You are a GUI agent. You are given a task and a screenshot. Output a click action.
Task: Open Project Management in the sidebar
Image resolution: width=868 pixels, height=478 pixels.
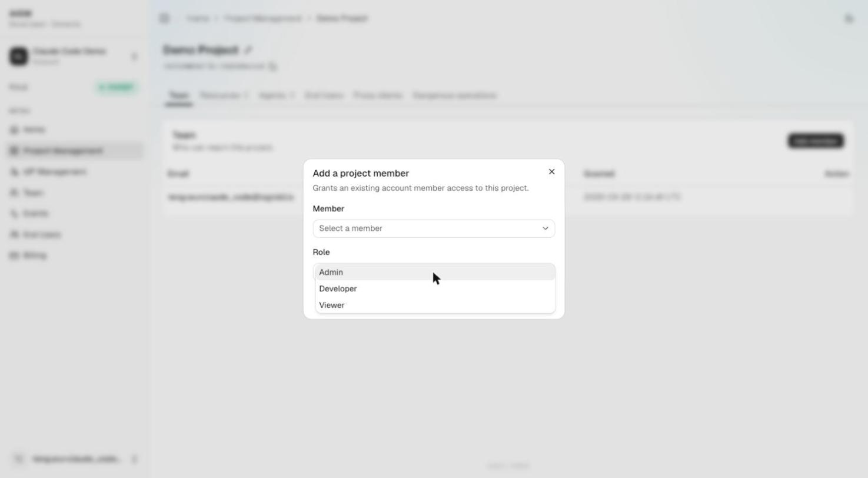click(x=75, y=151)
